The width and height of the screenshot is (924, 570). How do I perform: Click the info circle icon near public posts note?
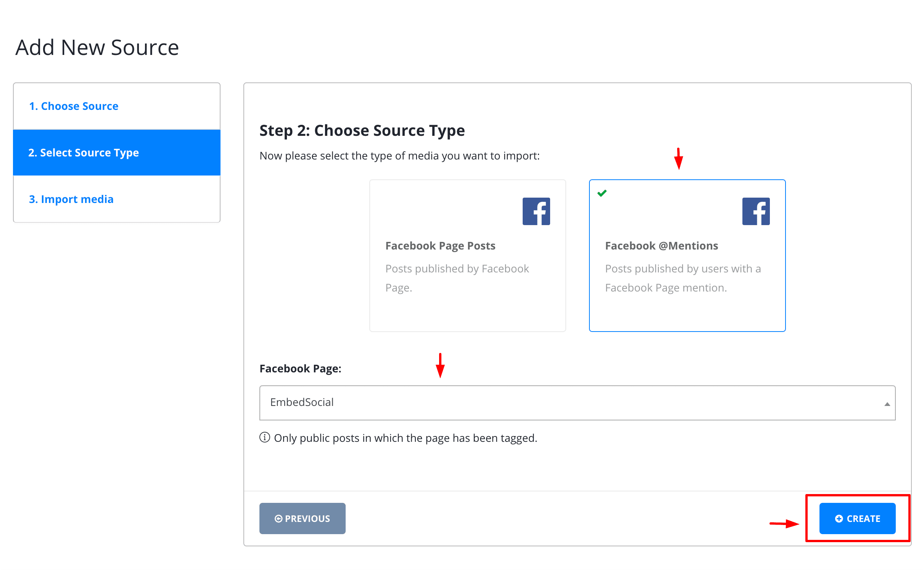pos(267,437)
